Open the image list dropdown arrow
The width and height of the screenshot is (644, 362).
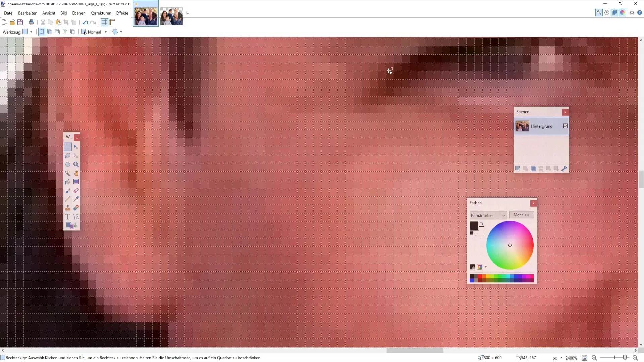tap(187, 13)
